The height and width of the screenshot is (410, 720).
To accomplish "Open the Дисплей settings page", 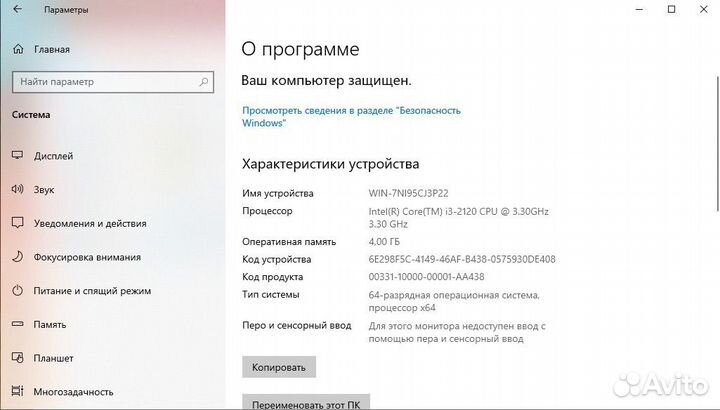I will [53, 156].
